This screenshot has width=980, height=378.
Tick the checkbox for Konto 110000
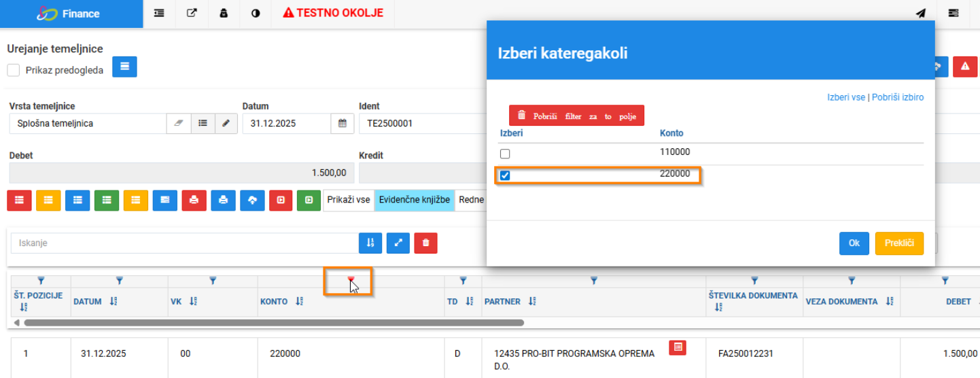(x=505, y=154)
